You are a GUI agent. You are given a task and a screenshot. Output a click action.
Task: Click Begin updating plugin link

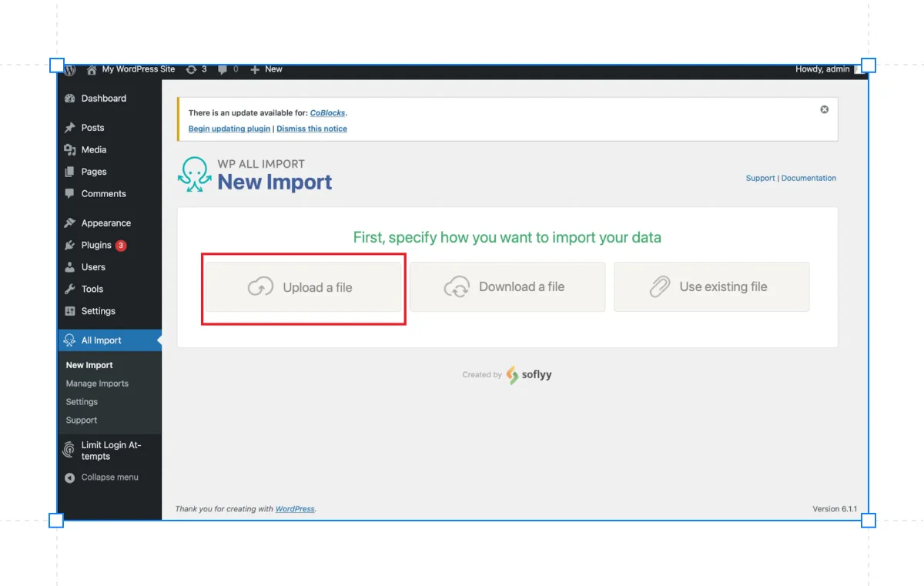pos(229,129)
